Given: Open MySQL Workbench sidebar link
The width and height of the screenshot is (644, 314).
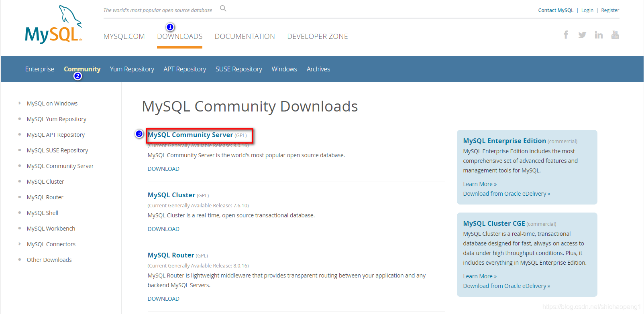Looking at the screenshot, I should (51, 229).
